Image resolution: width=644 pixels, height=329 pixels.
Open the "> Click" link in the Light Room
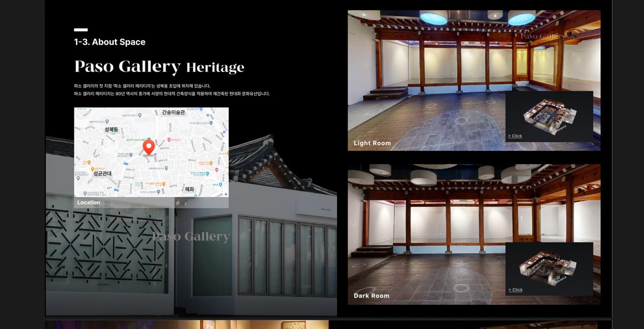tap(515, 136)
